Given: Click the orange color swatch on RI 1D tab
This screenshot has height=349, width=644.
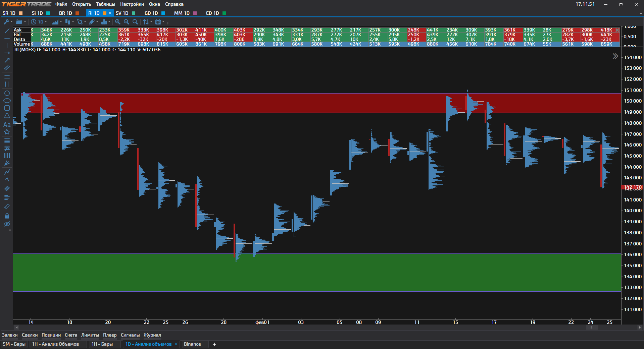Looking at the screenshot, I should click(105, 13).
